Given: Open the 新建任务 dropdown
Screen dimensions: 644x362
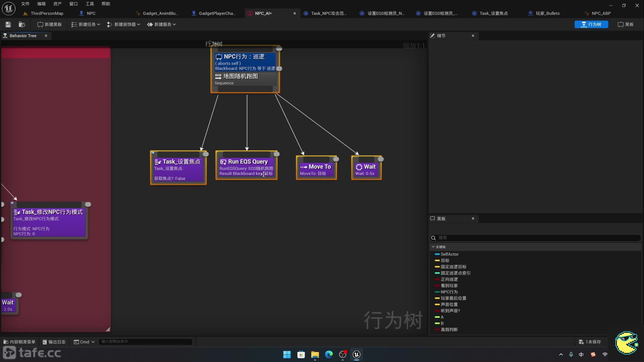Looking at the screenshot, I should (x=86, y=24).
